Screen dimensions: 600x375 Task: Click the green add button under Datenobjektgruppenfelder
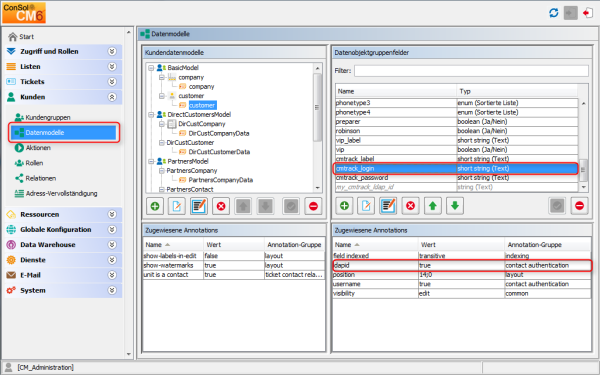coord(344,205)
